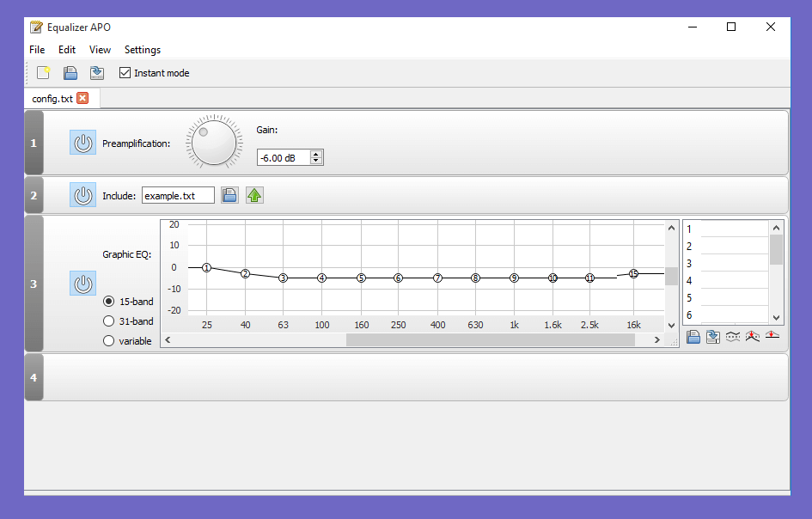Select filter row number 1 handle
Image resolution: width=812 pixels, height=519 pixels.
pos(34,143)
